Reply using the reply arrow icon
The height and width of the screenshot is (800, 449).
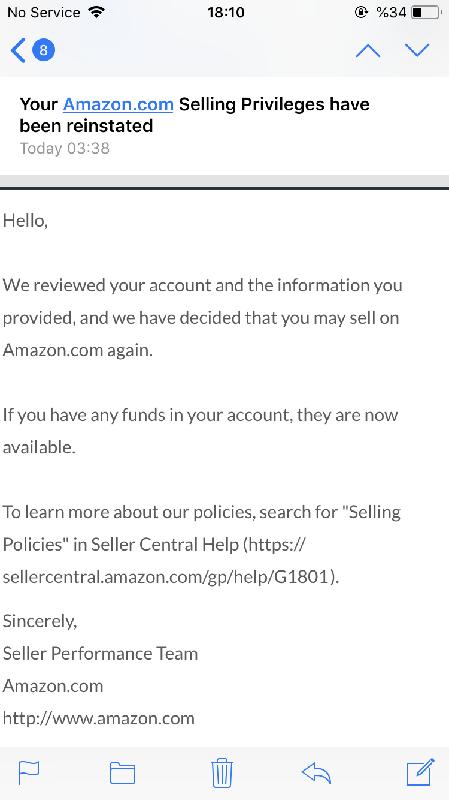316,773
